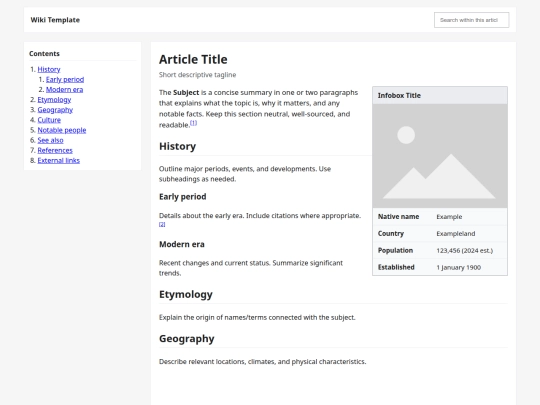Open the Notable people contents link
Image resolution: width=540 pixels, height=405 pixels.
click(x=62, y=130)
